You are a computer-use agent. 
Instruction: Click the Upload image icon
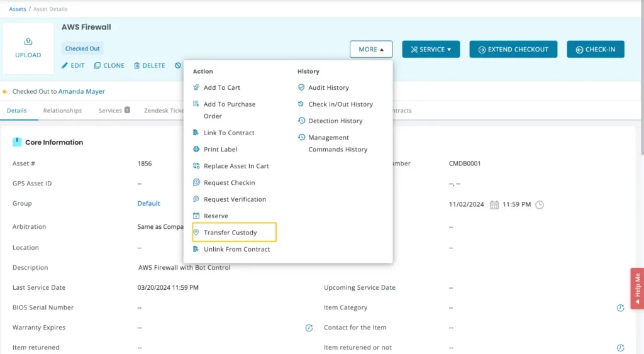pyautogui.click(x=28, y=41)
